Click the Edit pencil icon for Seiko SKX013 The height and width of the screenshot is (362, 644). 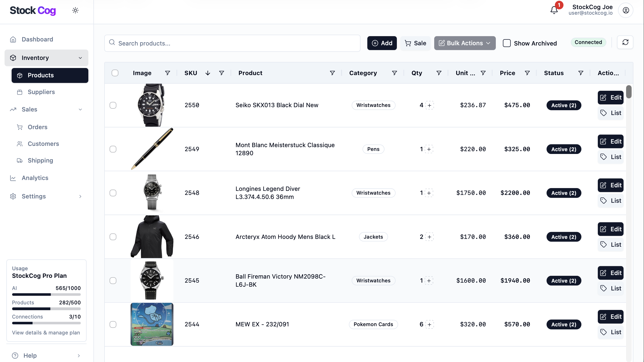(x=603, y=98)
